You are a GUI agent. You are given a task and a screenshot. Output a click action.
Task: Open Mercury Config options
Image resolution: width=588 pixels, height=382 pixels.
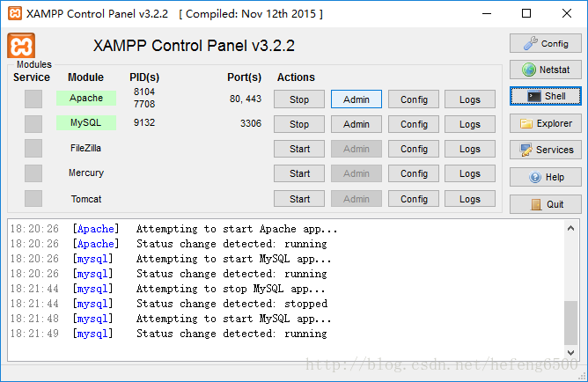tap(414, 173)
